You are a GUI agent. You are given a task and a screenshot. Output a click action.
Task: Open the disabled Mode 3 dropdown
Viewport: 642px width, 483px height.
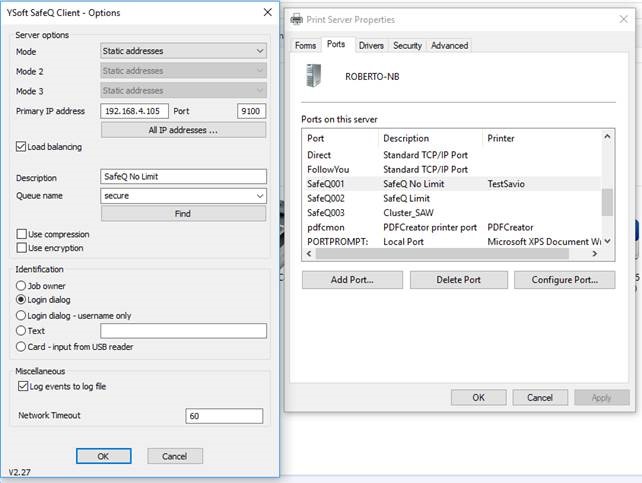183,90
